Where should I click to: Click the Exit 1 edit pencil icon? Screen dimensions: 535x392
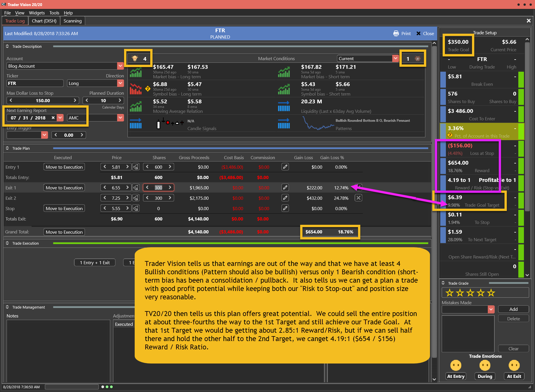(285, 188)
